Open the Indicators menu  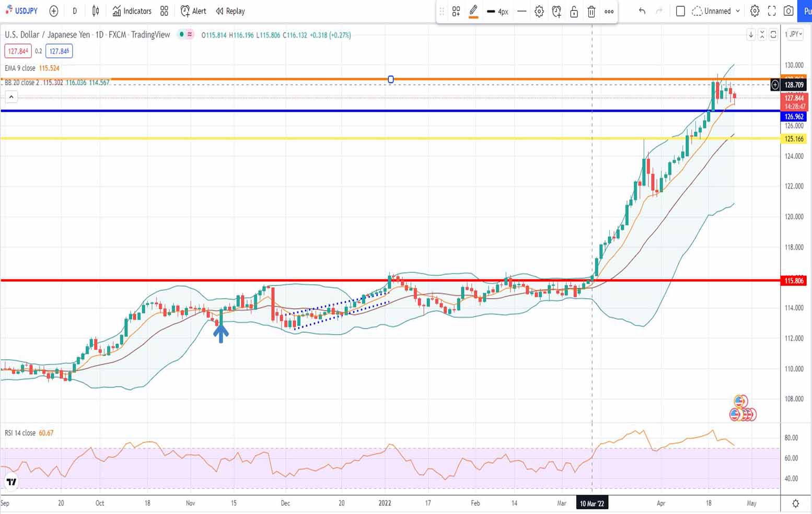132,11
